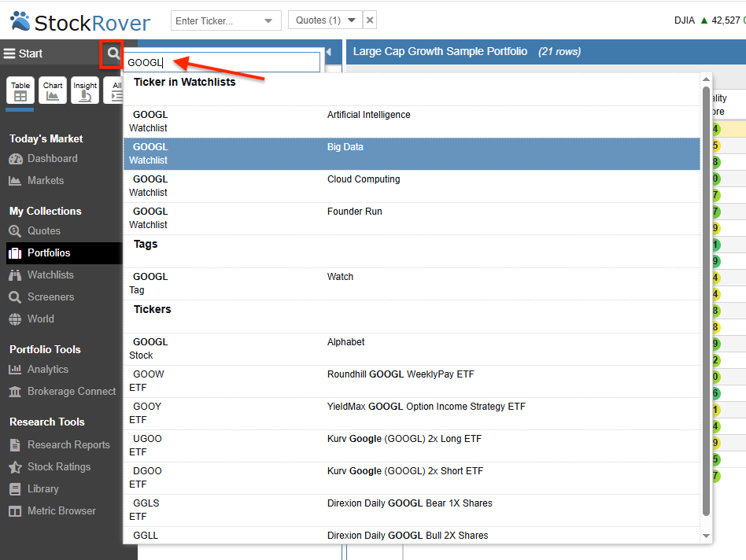Screen dimensions: 746x560
Task: Click the StockRover logo
Action: pos(80,22)
